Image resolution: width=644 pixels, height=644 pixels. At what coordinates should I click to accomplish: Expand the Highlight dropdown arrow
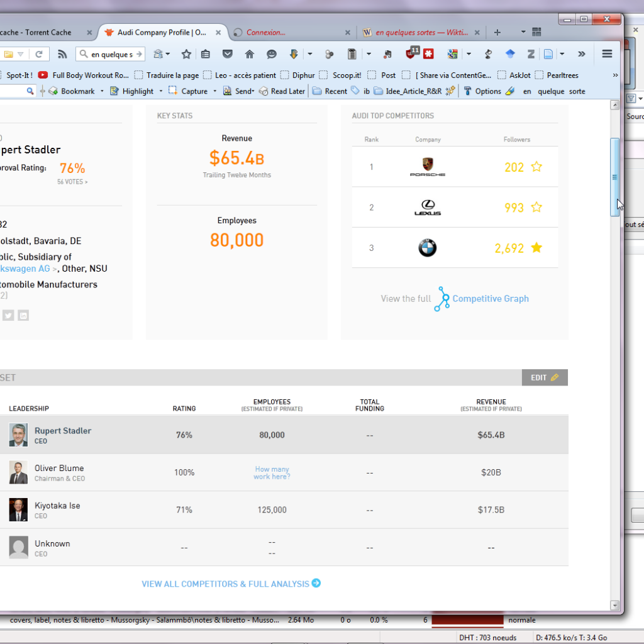click(x=161, y=91)
